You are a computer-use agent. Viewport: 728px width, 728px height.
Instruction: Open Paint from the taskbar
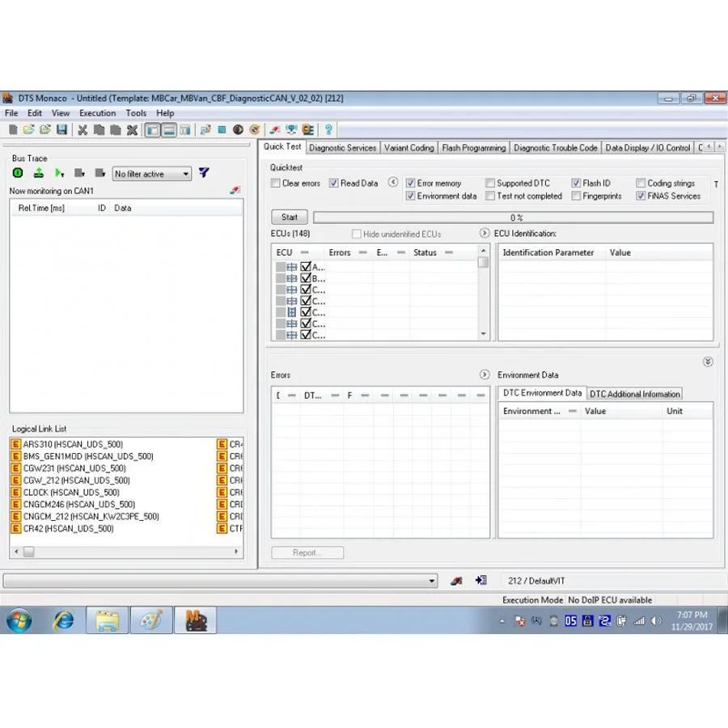(151, 620)
